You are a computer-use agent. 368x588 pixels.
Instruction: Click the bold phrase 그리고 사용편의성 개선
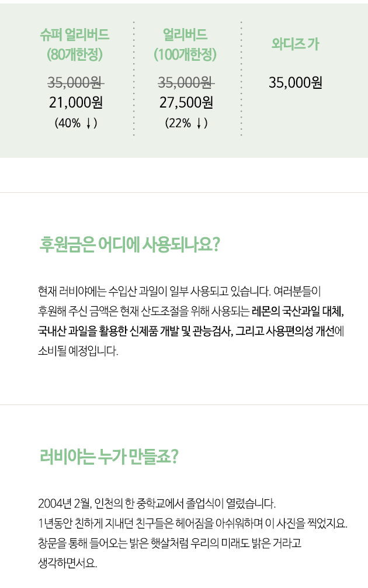click(x=287, y=331)
